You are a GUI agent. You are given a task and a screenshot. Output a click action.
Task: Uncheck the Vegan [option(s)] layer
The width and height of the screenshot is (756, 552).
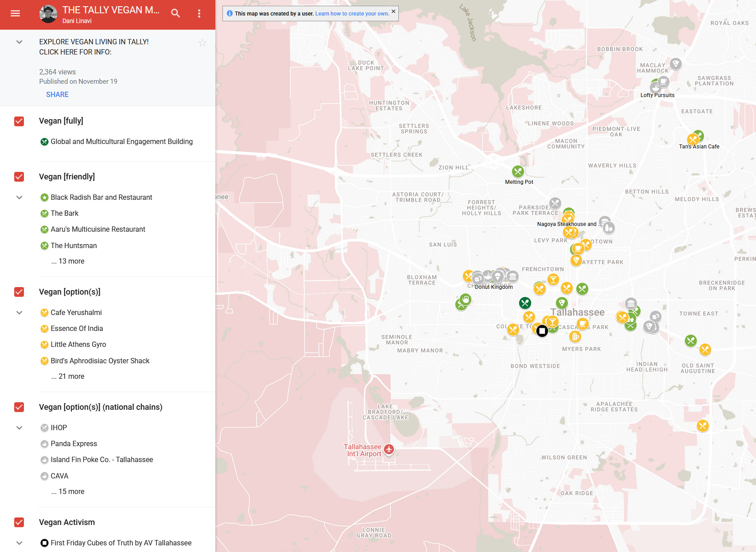click(19, 292)
